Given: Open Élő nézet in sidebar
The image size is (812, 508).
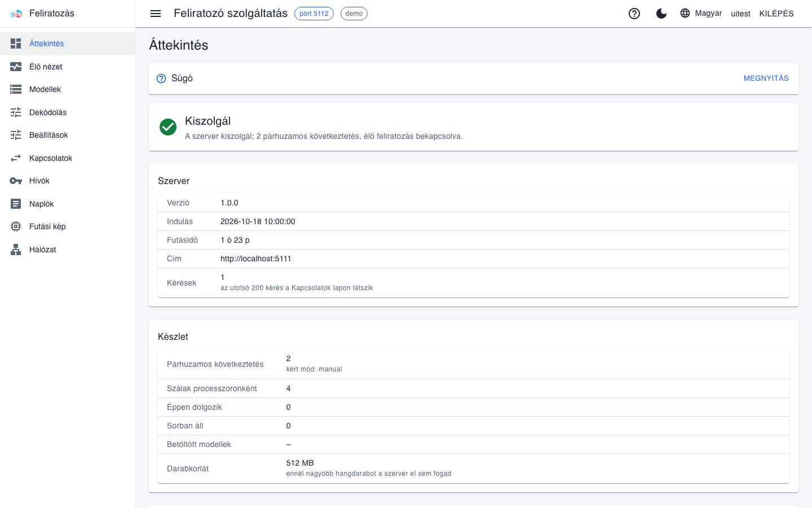Looking at the screenshot, I should (x=68, y=67).
